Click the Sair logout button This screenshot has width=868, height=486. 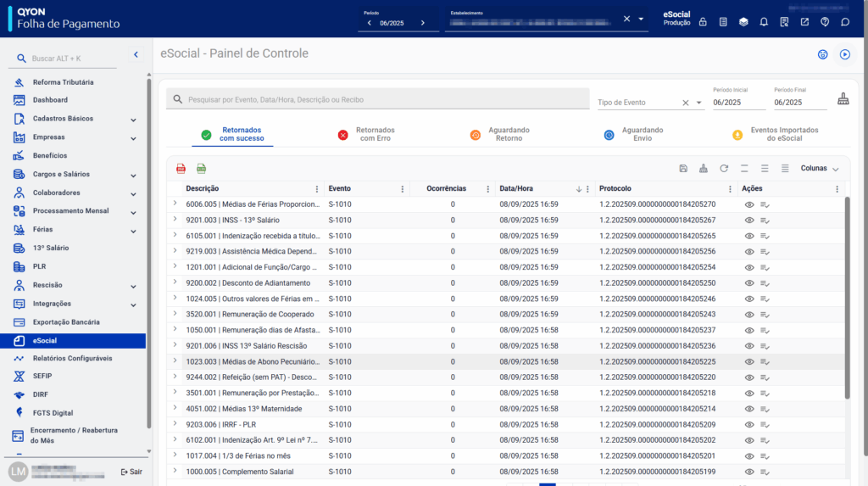pyautogui.click(x=131, y=472)
